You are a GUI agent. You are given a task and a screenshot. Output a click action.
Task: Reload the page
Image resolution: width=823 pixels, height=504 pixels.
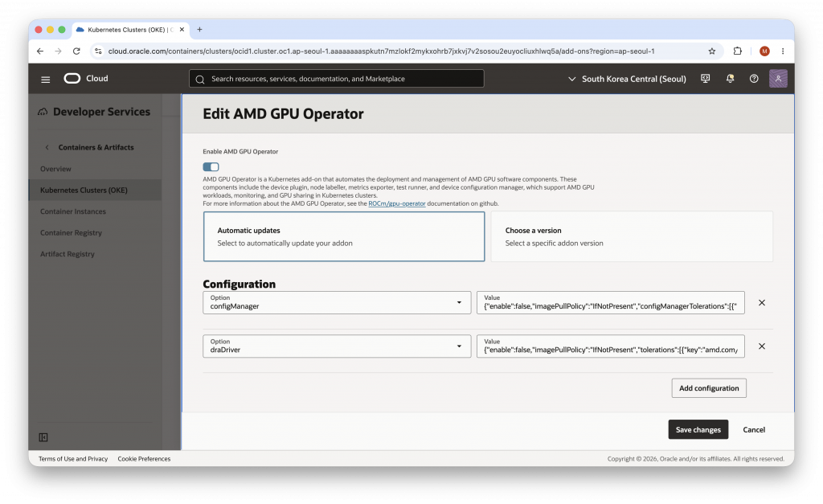[x=76, y=51]
